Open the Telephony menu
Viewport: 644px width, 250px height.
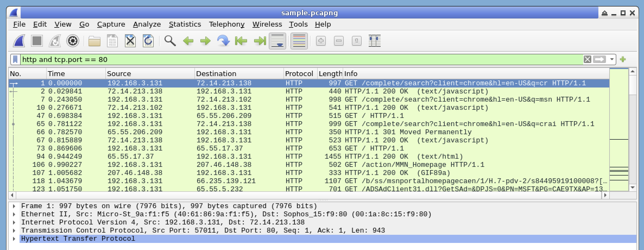[227, 24]
